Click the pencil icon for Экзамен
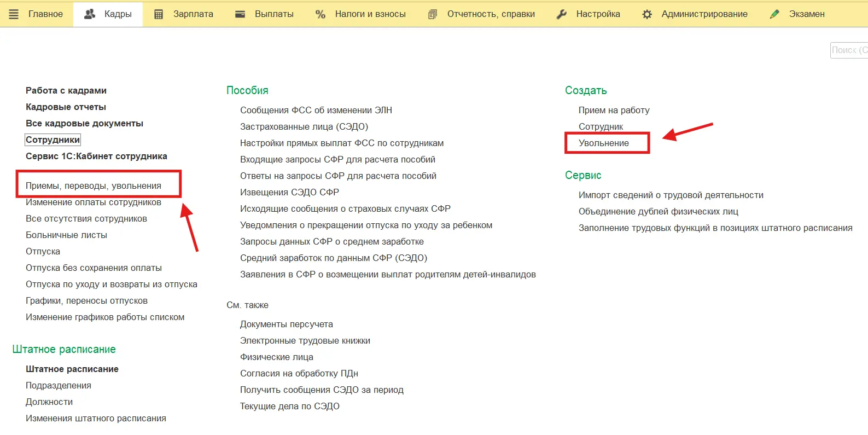 point(774,14)
